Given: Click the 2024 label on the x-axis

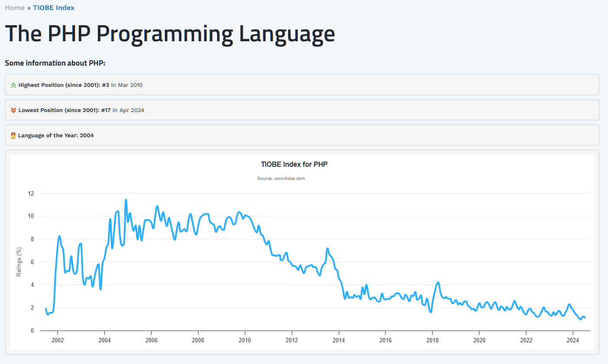Looking at the screenshot, I should click(x=573, y=340).
